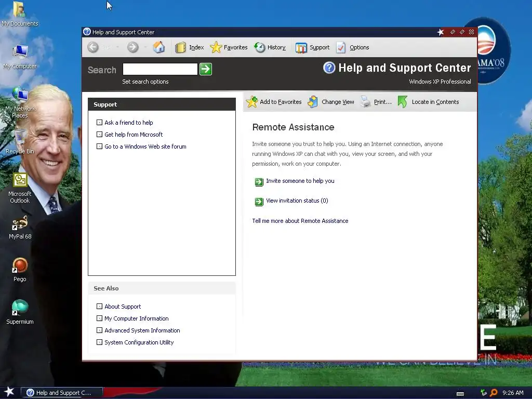Click the 9:26 AM taskbar clock
Image resolution: width=532 pixels, height=399 pixels.
[x=513, y=393]
